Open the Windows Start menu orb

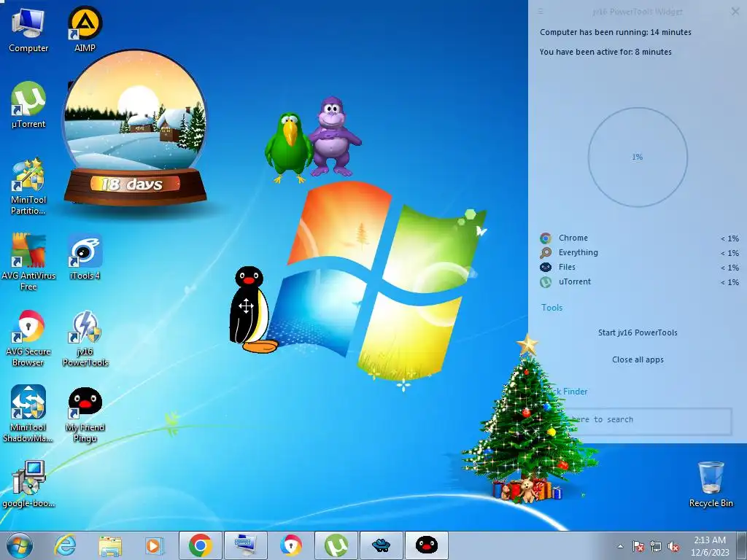(20, 545)
